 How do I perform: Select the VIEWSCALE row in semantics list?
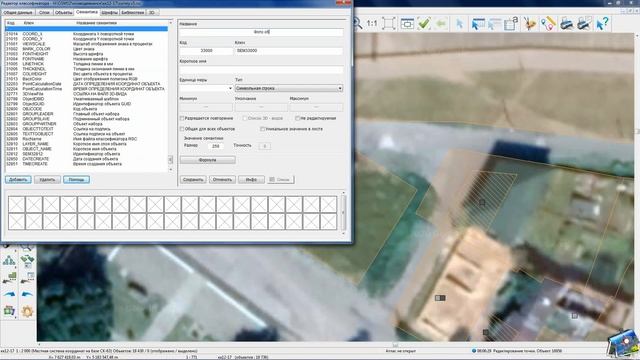click(87, 44)
